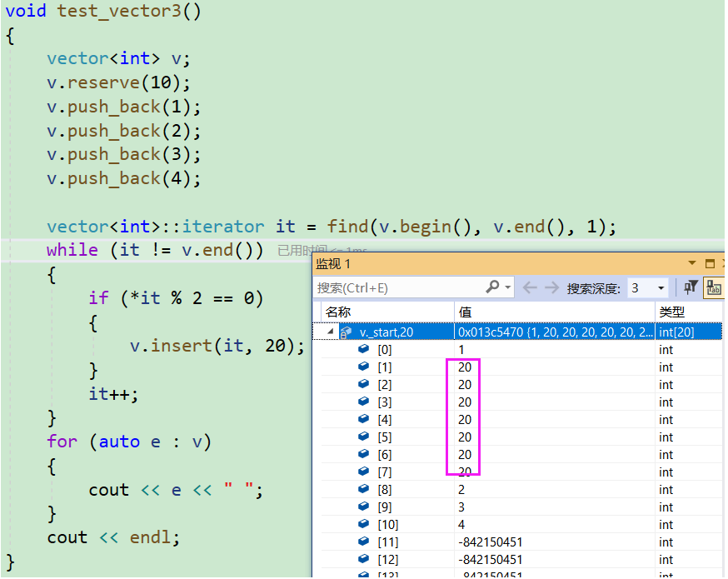728x579 pixels.
Task: Toggle the Tab format icon in Watch toolbar
Action: [713, 288]
